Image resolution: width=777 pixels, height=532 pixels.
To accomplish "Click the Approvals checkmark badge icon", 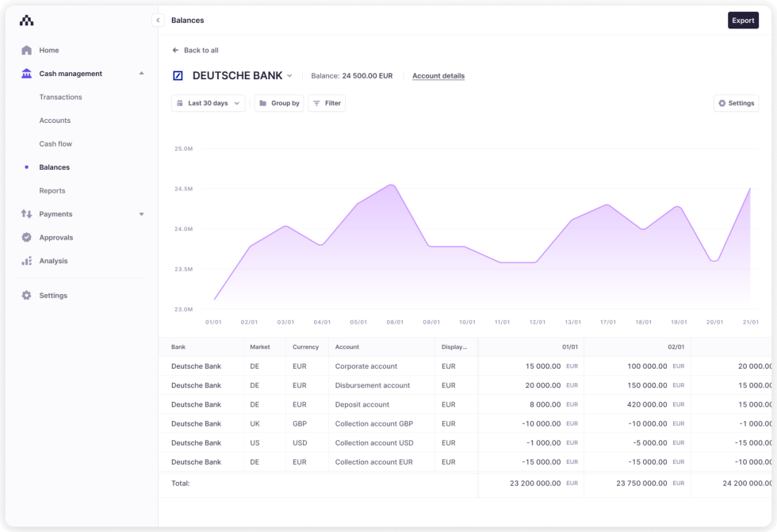I will coord(26,237).
